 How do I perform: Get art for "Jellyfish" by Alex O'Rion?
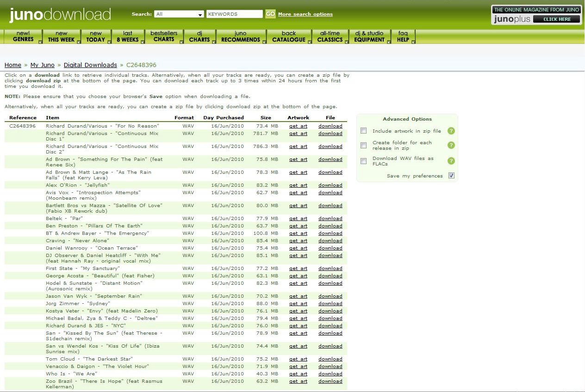298,185
